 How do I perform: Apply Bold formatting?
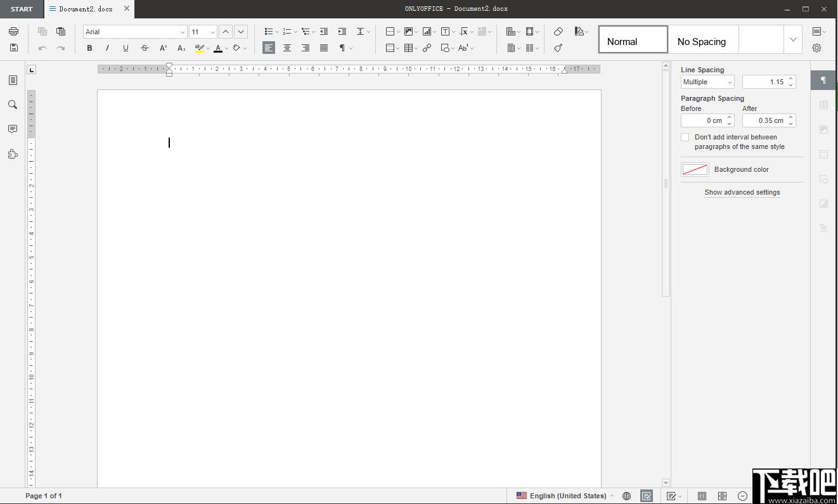89,48
